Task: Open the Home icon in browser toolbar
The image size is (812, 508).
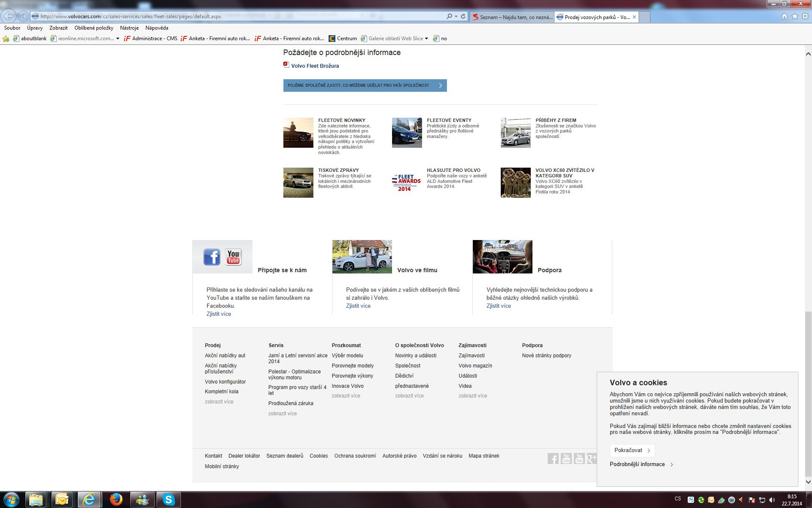Action: pyautogui.click(x=785, y=17)
